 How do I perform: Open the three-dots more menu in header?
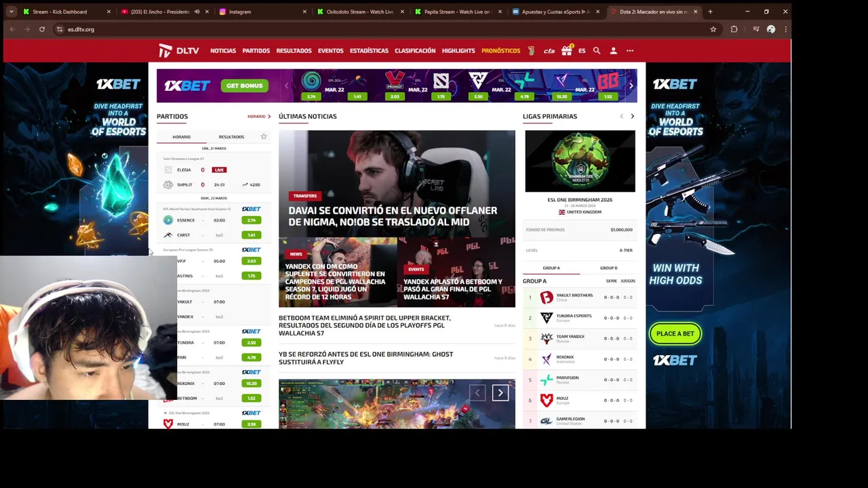pos(630,51)
